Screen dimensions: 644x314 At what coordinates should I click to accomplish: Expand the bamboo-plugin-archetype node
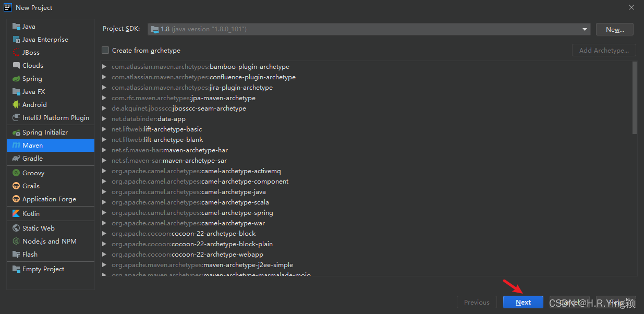point(104,67)
